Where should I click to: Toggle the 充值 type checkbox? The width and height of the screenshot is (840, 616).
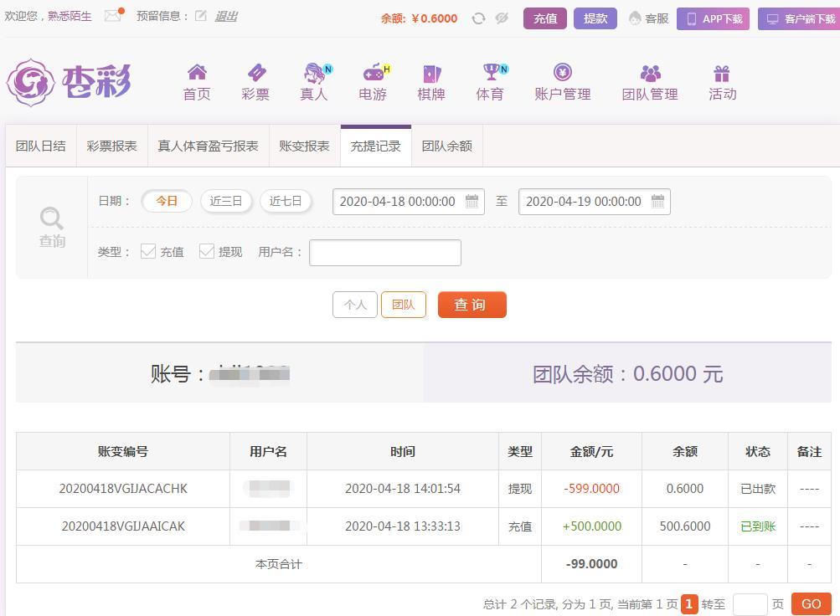pyautogui.click(x=148, y=251)
